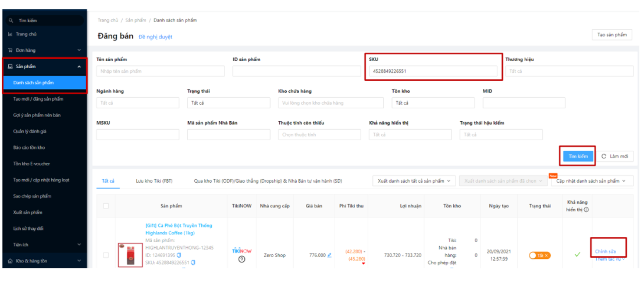Collapse the Sản phẩm sidebar section
Viewport: 644px width, 284px height.
point(79,66)
